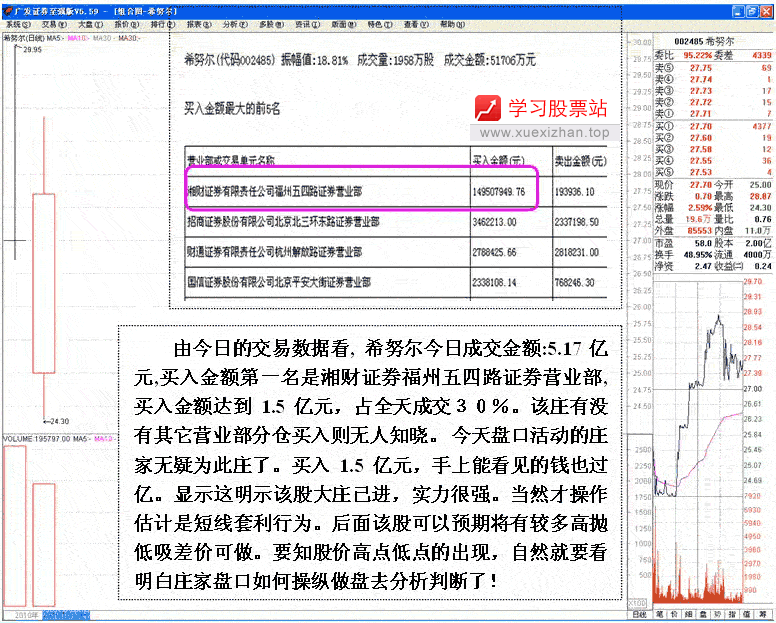Viewport: 776px width, 623px height.
Task: Click the X100 volume scale box
Action: click(x=637, y=604)
